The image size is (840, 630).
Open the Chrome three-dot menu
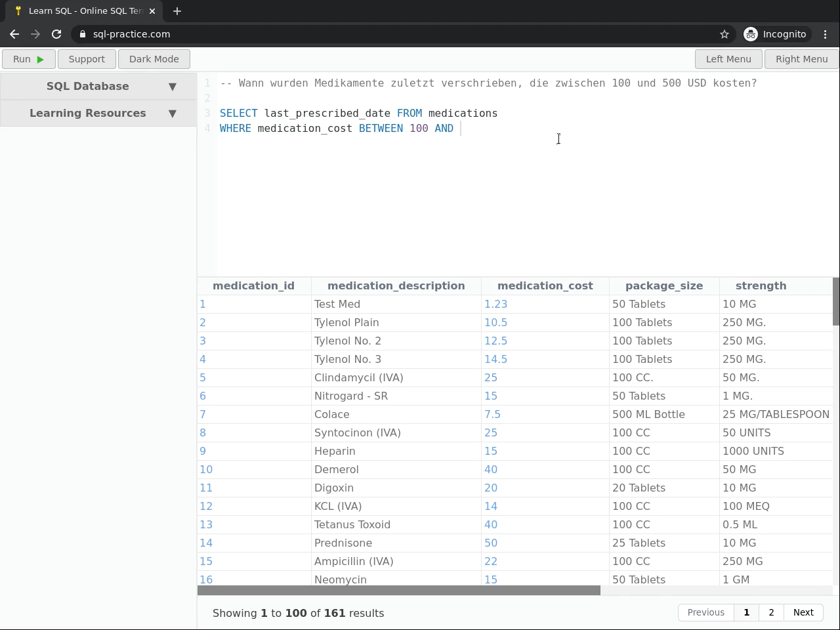(x=826, y=34)
